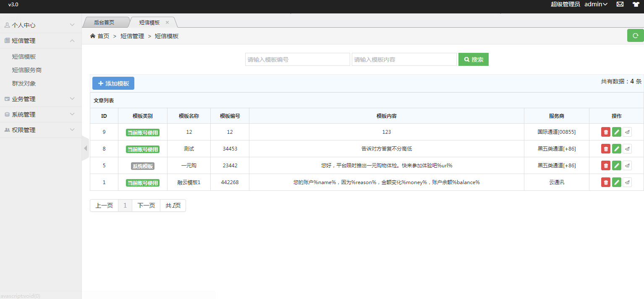Delete the template with ID 9
Viewport: 644px width, 299px height.
[x=605, y=132]
